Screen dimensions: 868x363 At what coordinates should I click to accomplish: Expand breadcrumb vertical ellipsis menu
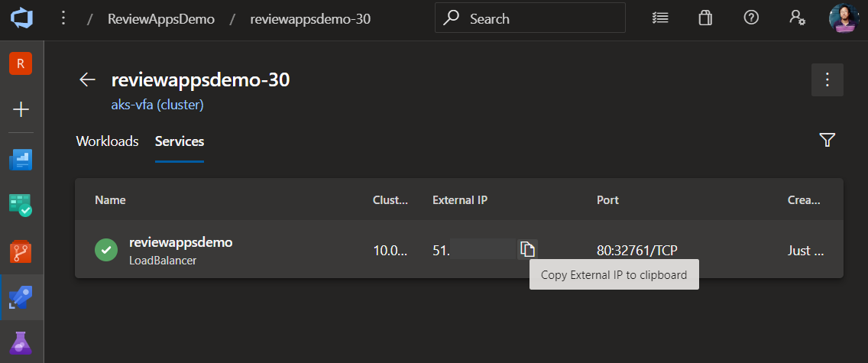63,18
